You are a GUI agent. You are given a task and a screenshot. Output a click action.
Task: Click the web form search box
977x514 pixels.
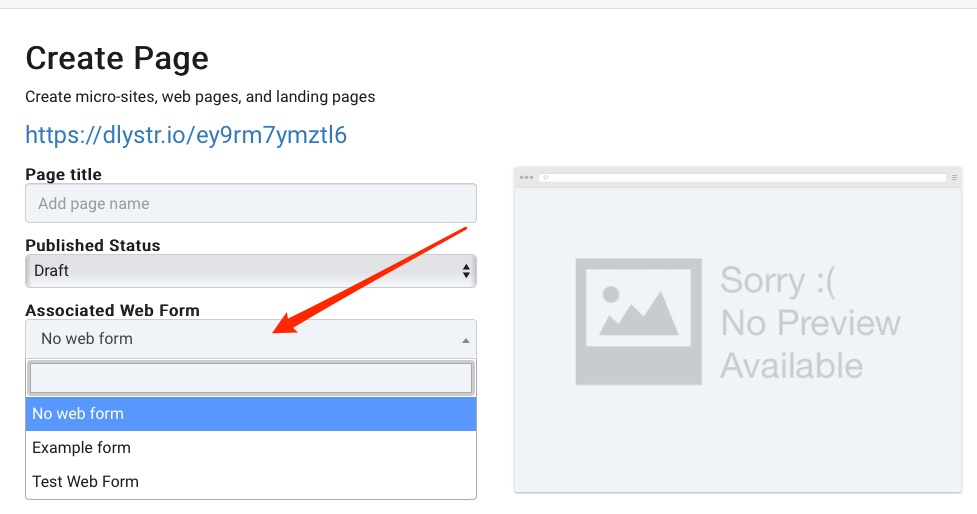[250, 378]
